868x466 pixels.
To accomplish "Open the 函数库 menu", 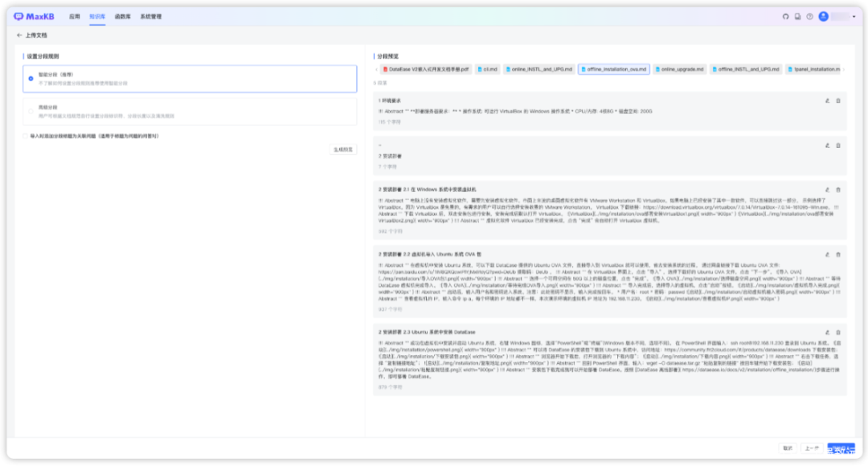I will point(122,17).
